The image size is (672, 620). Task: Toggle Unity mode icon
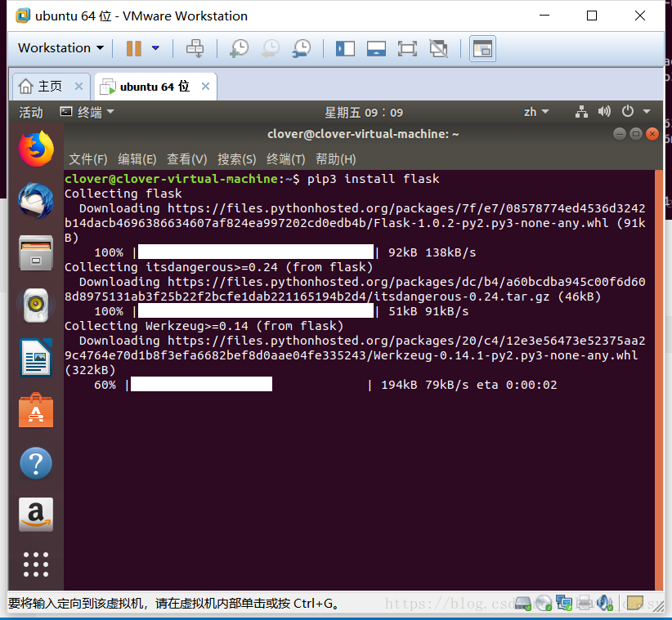(x=438, y=48)
